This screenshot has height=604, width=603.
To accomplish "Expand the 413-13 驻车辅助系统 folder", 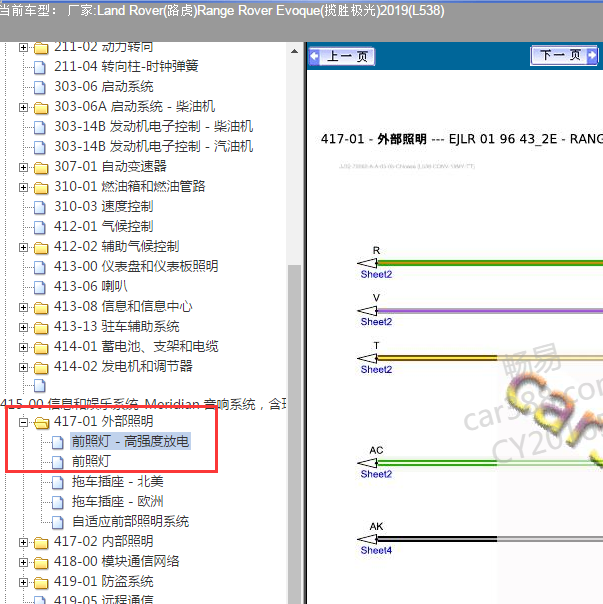I will [x=23, y=327].
